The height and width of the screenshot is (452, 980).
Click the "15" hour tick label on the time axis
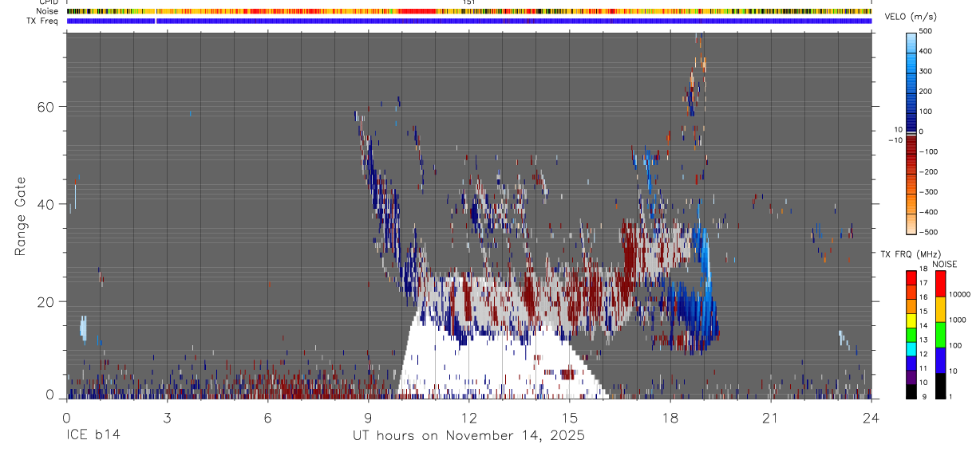click(x=570, y=418)
